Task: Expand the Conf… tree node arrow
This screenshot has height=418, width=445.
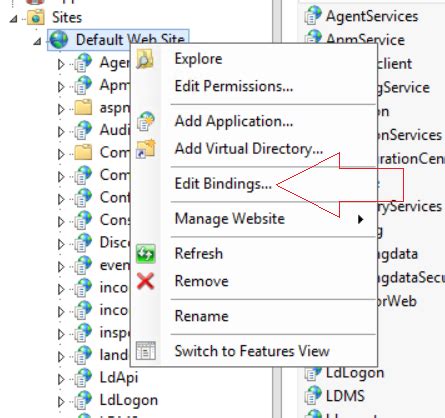Action: click(61, 199)
